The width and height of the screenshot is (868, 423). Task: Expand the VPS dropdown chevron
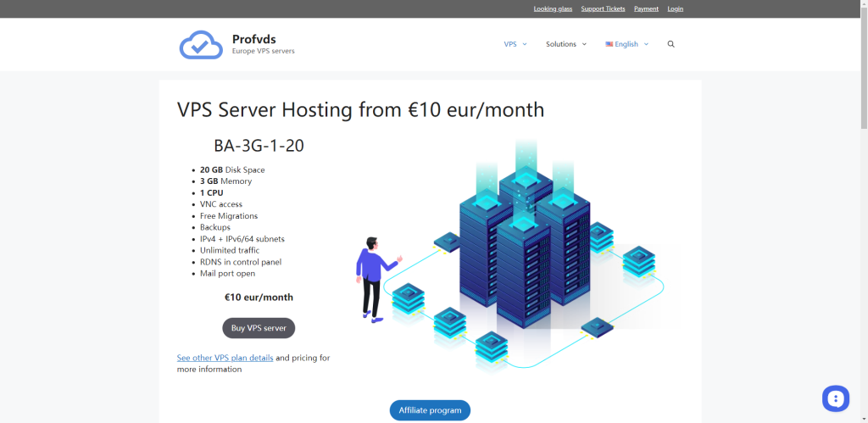525,44
